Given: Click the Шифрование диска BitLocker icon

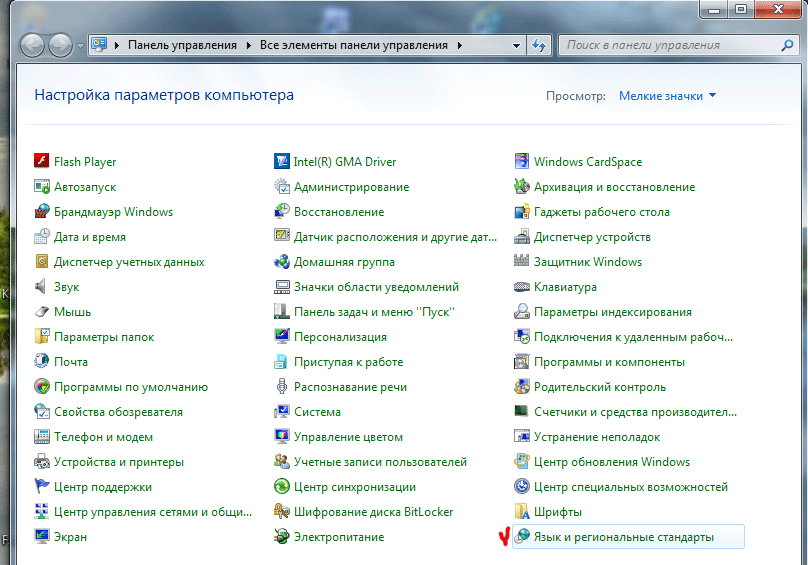Looking at the screenshot, I should [282, 512].
